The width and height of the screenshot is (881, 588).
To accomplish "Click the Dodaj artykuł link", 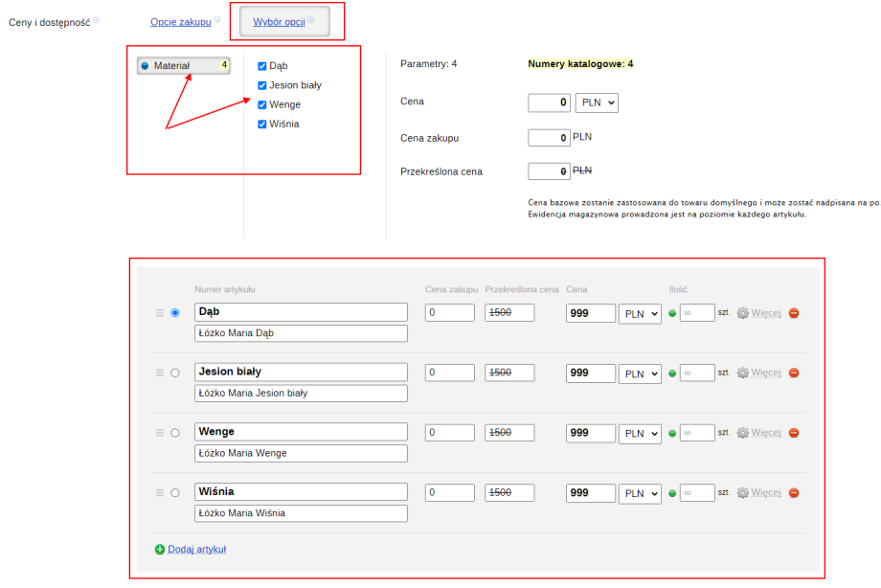I will coord(196,550).
